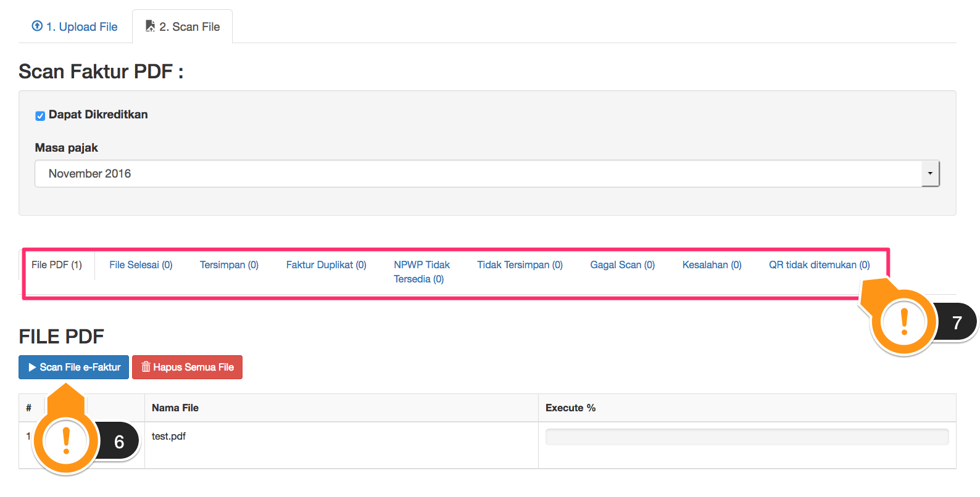Show the File Selesai (0) tab
The height and width of the screenshot is (497, 980).
[141, 265]
